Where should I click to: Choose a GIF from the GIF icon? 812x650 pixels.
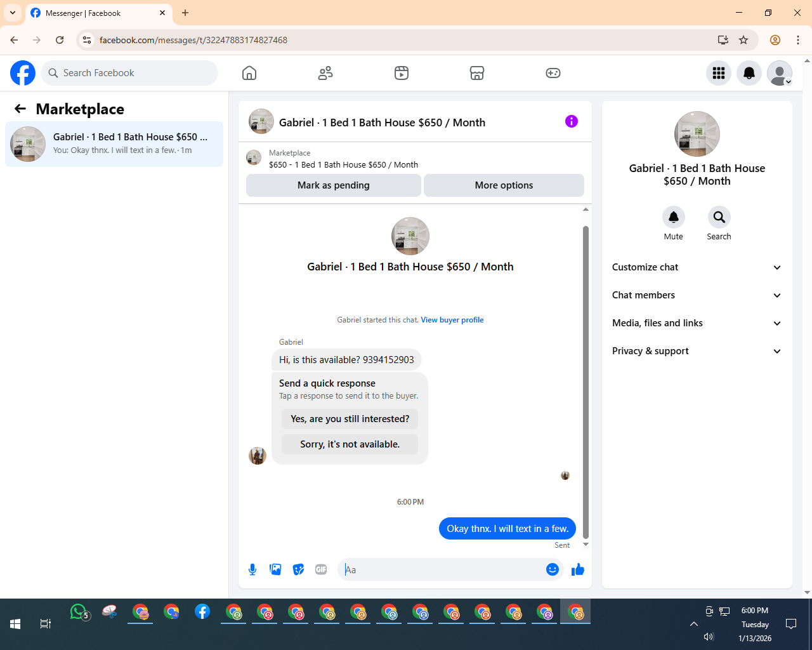pos(321,569)
